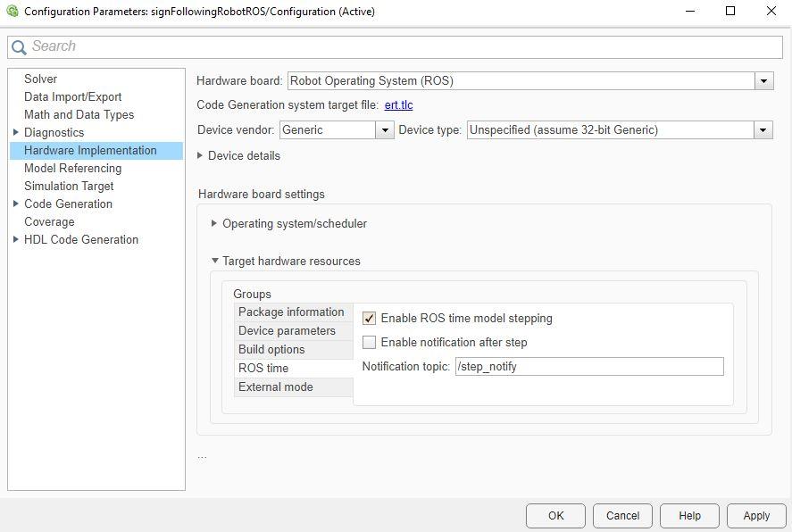Screen dimensions: 792x532
Task: Open the Device type dropdown
Action: [x=763, y=130]
